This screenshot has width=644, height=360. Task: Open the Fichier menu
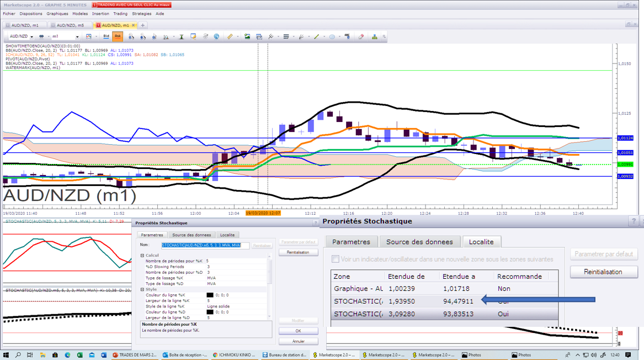(9, 14)
